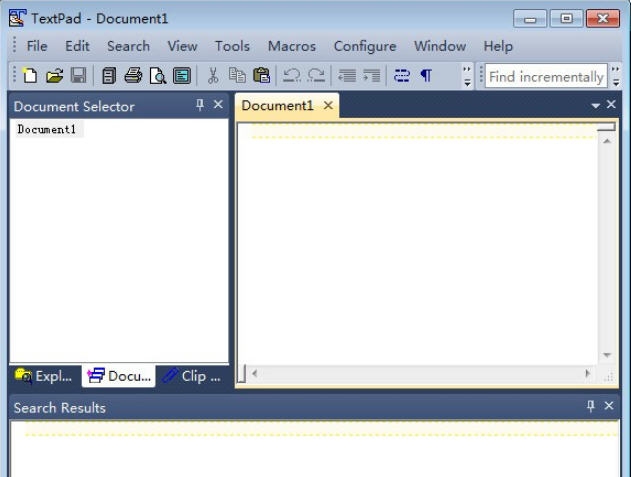Open a file using the folder icon
This screenshot has width=631, height=477.
tap(54, 76)
